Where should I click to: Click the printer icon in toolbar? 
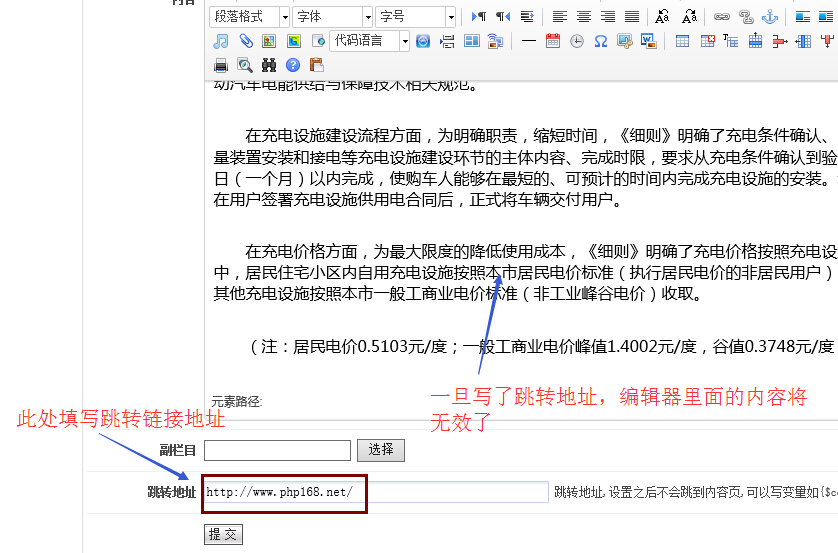pyautogui.click(x=221, y=65)
